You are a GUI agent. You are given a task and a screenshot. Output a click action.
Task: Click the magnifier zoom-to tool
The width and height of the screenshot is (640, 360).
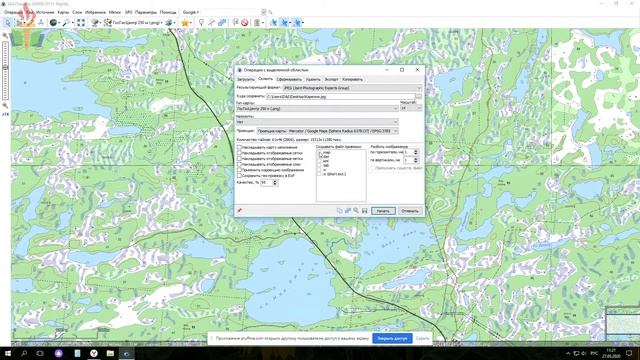coord(66,23)
